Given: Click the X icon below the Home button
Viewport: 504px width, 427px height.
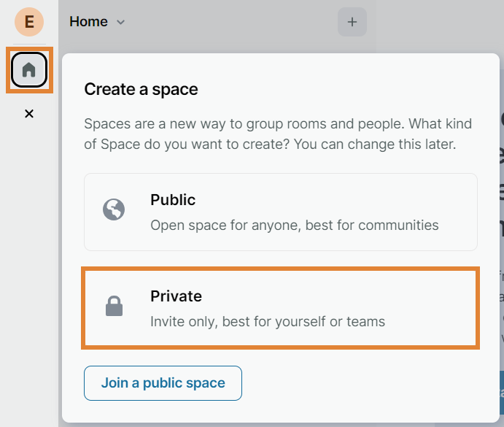Looking at the screenshot, I should [x=29, y=114].
